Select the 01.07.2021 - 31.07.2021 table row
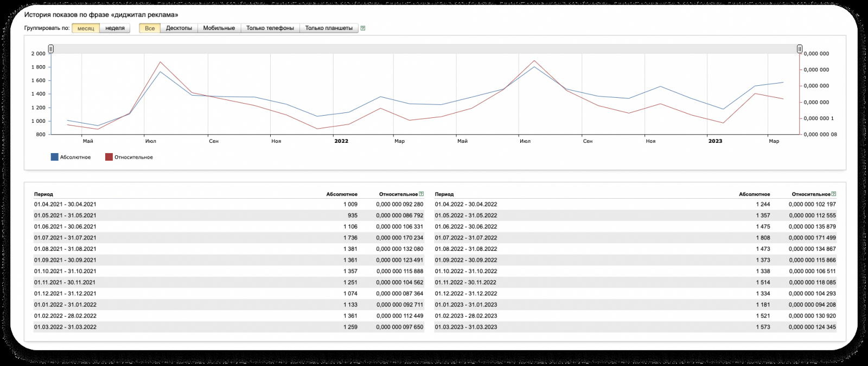868x366 pixels. (x=65, y=238)
